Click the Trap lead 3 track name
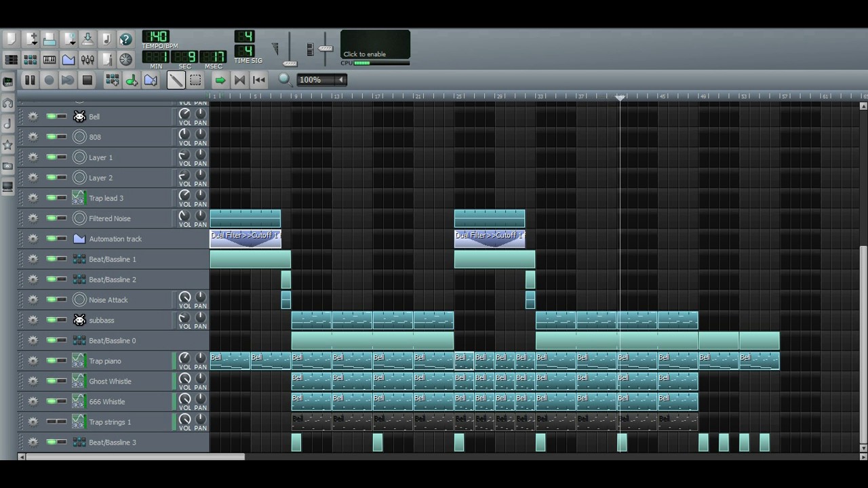 point(106,198)
